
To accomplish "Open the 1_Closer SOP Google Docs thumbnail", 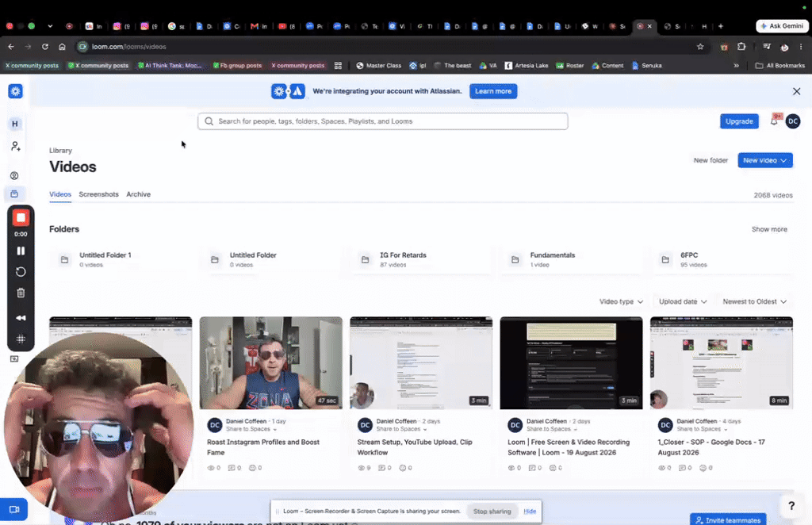I will click(x=722, y=363).
